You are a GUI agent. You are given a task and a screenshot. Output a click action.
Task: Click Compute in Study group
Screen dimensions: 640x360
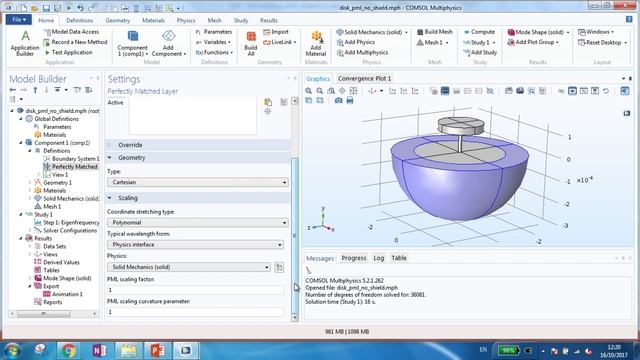(479, 32)
